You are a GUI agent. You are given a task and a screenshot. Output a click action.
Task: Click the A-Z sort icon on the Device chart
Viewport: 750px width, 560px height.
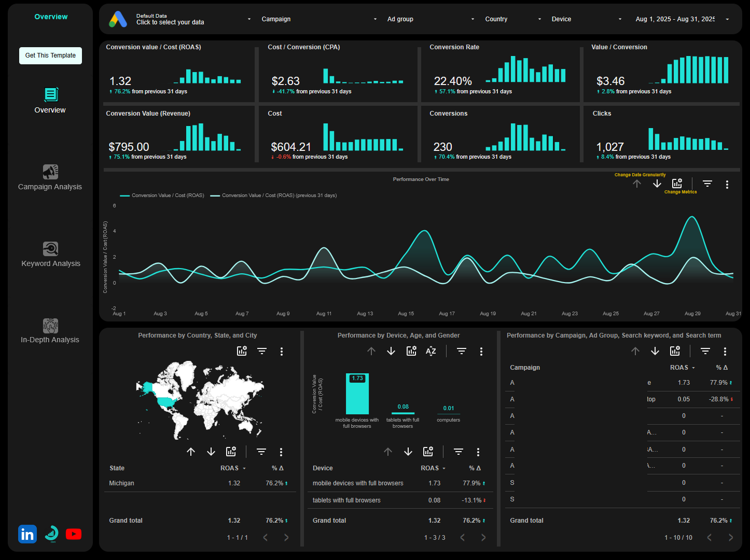(430, 351)
